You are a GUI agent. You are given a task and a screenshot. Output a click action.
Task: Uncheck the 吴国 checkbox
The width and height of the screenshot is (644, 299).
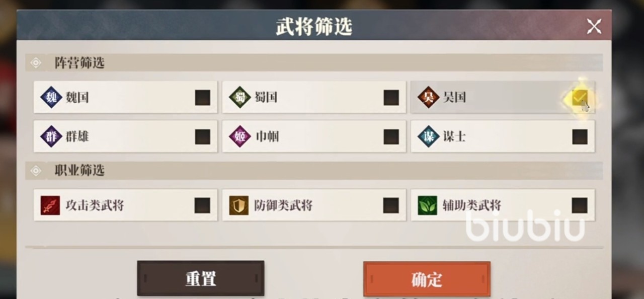pyautogui.click(x=580, y=98)
